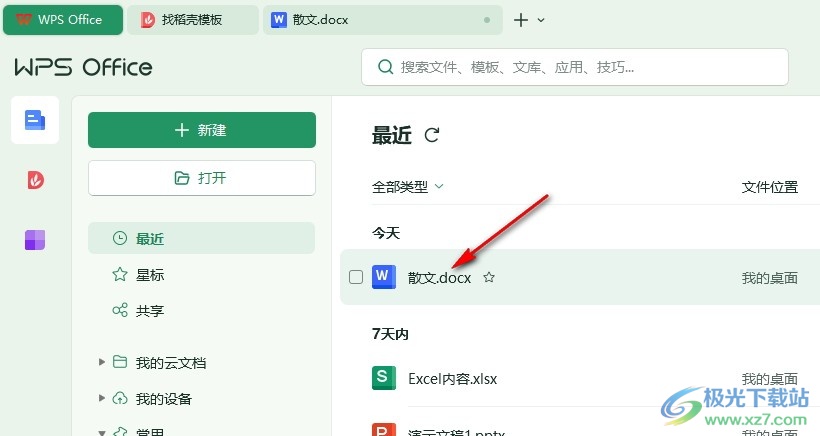Switch to the 找稻壳模板 tab
820x436 pixels.
[192, 20]
